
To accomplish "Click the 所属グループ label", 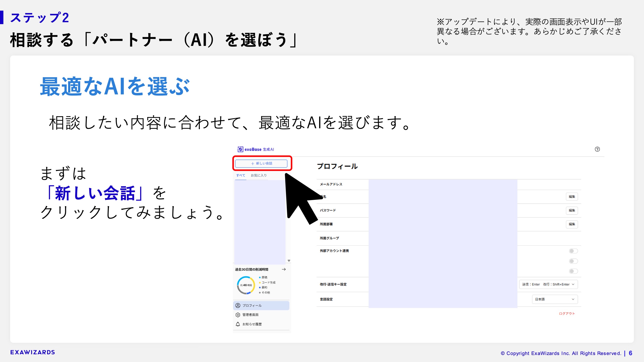I will [x=329, y=238].
